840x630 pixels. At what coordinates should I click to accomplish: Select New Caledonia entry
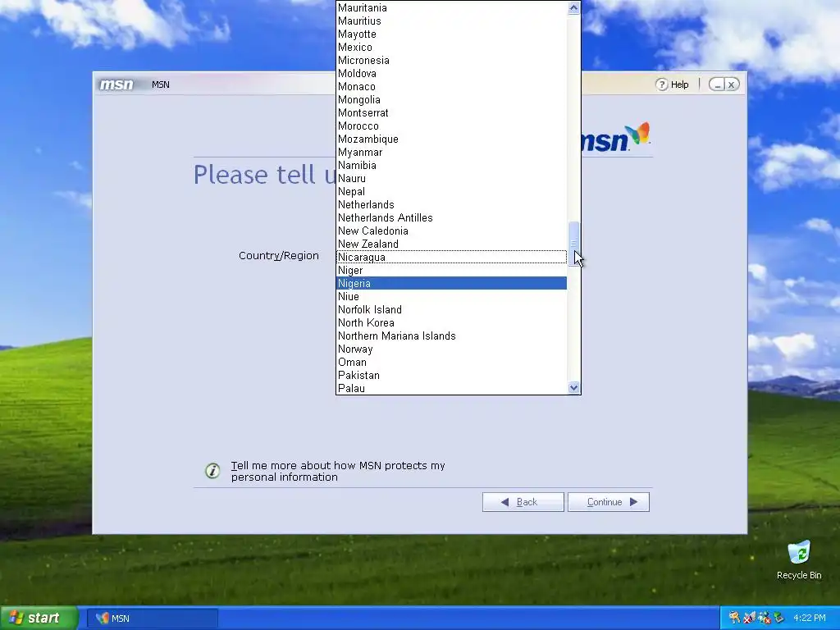[452, 231]
